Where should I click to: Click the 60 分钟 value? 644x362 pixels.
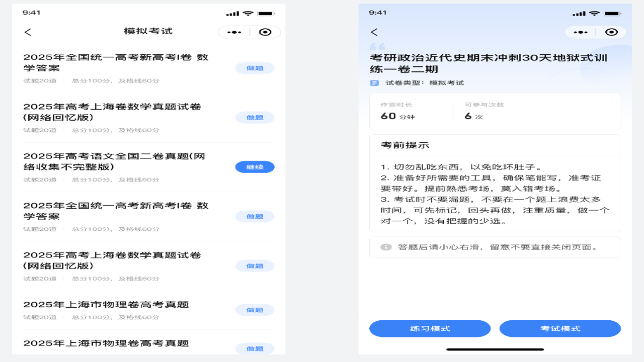[x=397, y=116]
